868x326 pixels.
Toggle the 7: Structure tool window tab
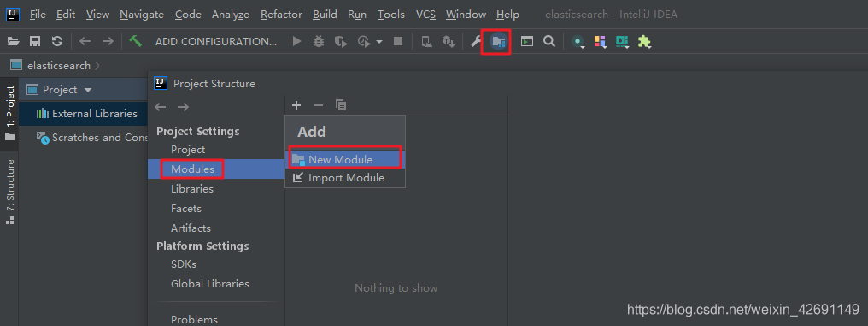10,192
